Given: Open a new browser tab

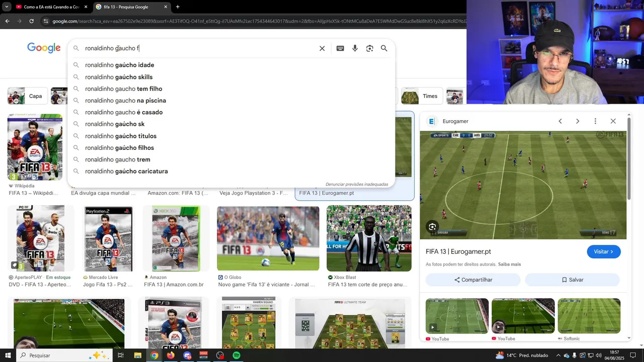Looking at the screenshot, I should [x=178, y=7].
